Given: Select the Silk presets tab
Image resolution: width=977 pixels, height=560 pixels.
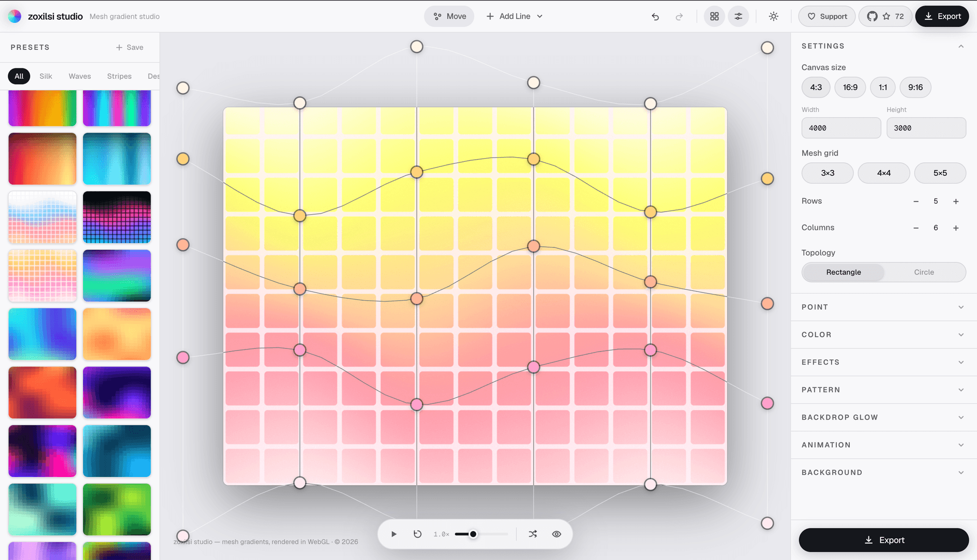Looking at the screenshot, I should coord(46,76).
